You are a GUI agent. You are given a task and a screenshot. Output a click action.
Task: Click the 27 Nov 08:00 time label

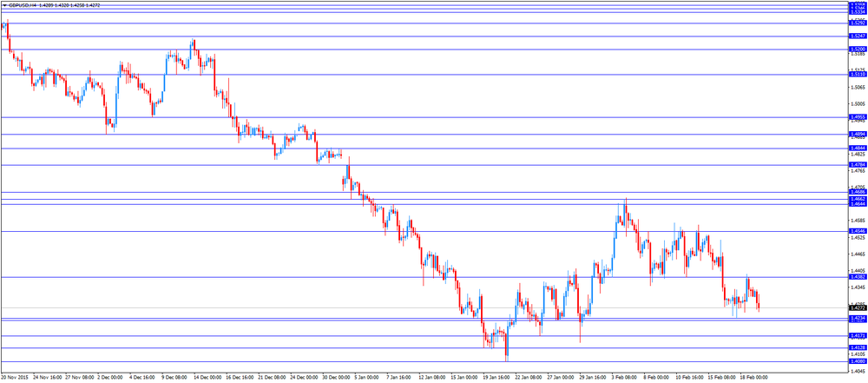(x=81, y=377)
